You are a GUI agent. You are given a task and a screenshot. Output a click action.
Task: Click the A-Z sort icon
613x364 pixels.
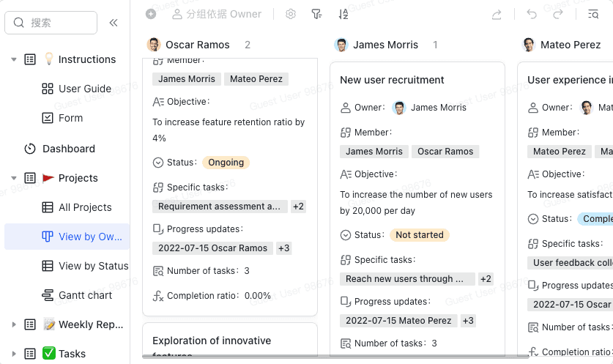(x=343, y=14)
